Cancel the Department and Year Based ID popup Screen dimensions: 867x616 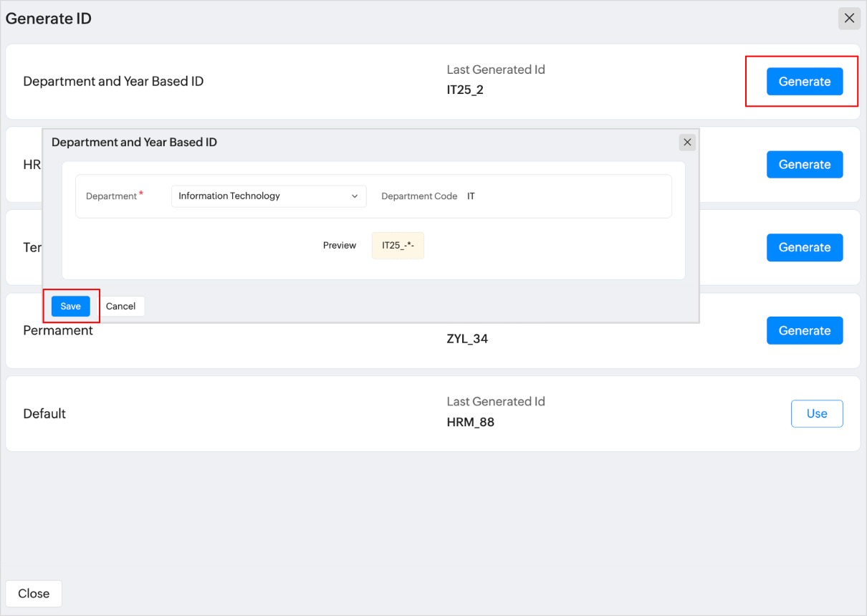[x=120, y=307]
